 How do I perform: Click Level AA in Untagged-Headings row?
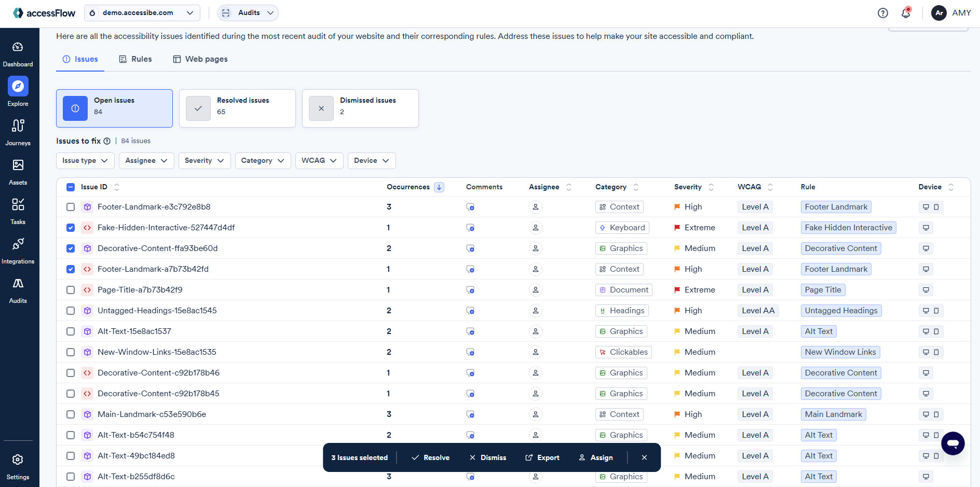coord(758,311)
